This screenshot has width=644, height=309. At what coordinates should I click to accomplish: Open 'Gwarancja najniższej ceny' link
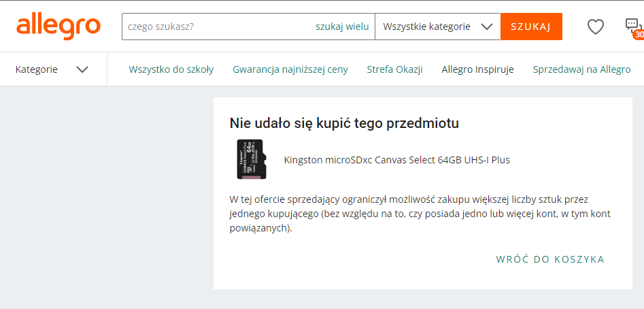[x=290, y=69]
